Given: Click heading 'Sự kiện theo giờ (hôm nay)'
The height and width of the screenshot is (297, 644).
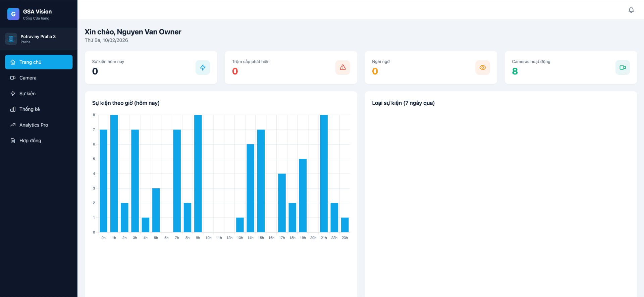Looking at the screenshot, I should coord(126,103).
